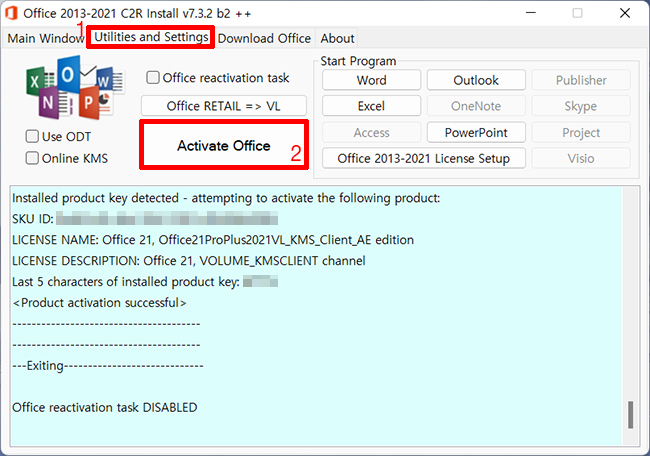
Task: Click 'Installed product key detected' log line
Action: [x=226, y=198]
